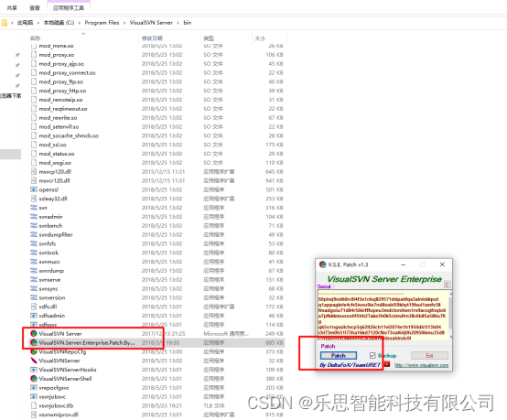Expand the breadcrumb arrow after VisualSVN Server
507x420 pixels.
178,23
